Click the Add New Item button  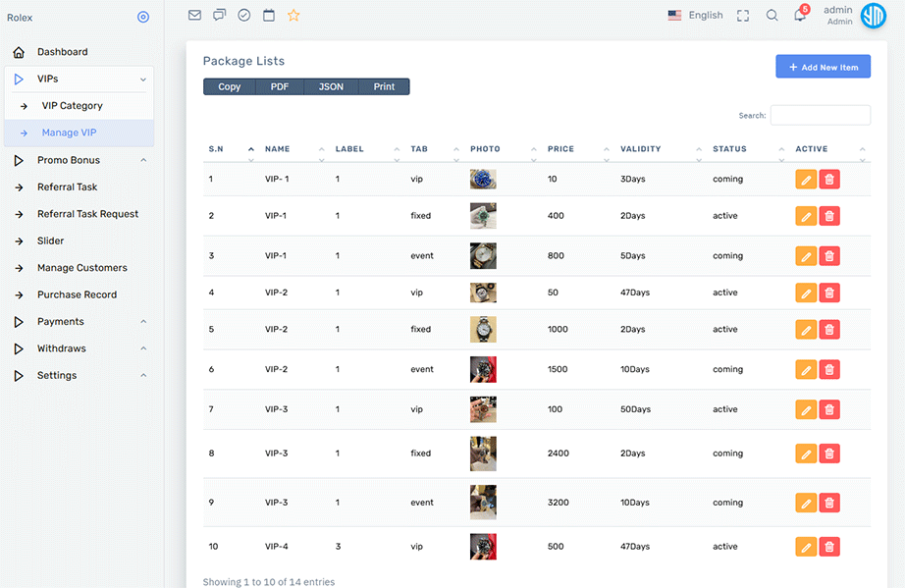pos(823,67)
